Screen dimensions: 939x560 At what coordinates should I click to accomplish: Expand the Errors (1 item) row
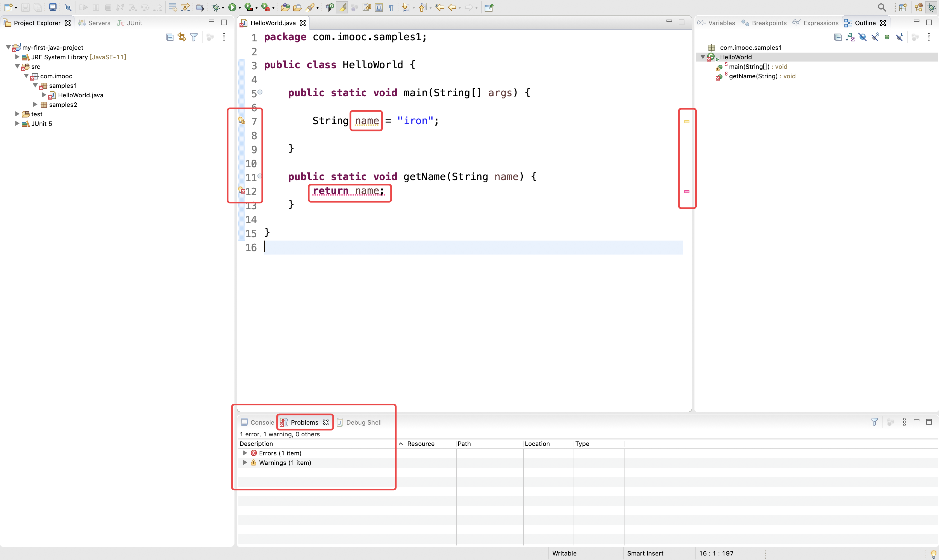pos(245,453)
